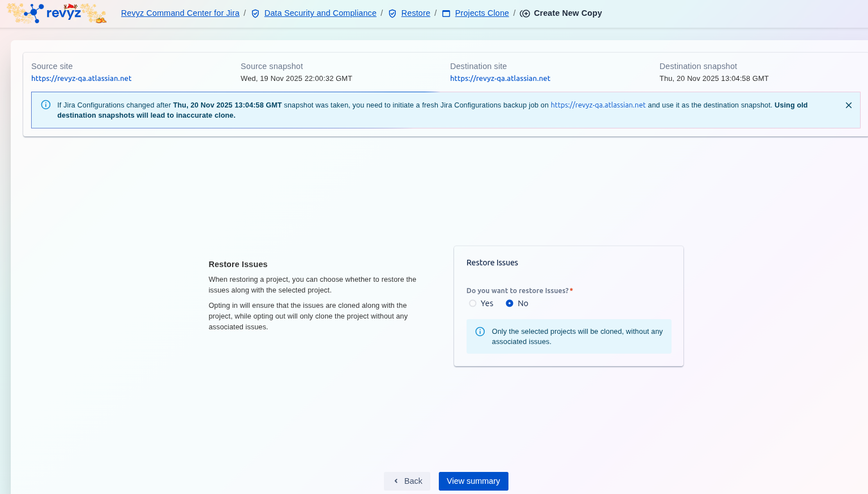
Task: Open the Restore breadcrumb link
Action: 416,13
